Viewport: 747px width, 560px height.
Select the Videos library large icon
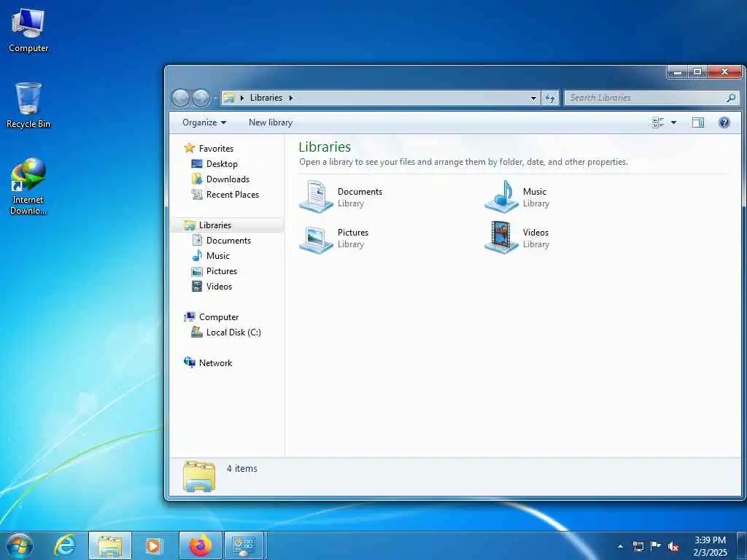pos(501,237)
